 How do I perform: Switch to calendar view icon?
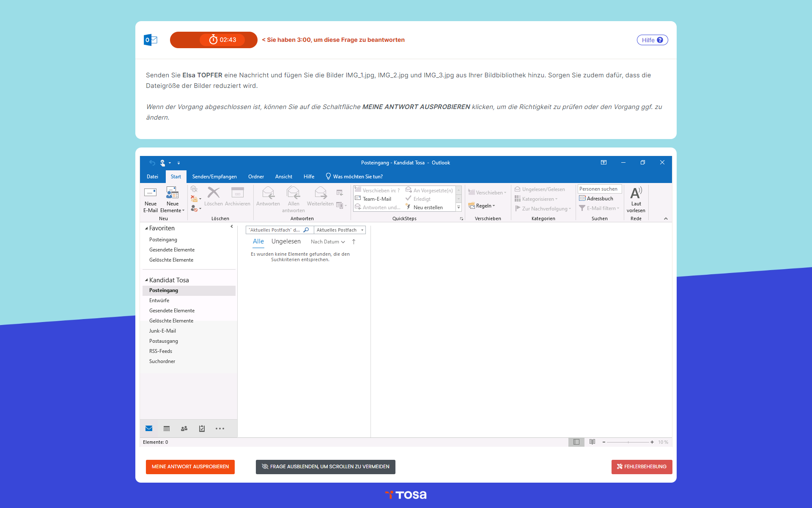point(167,429)
